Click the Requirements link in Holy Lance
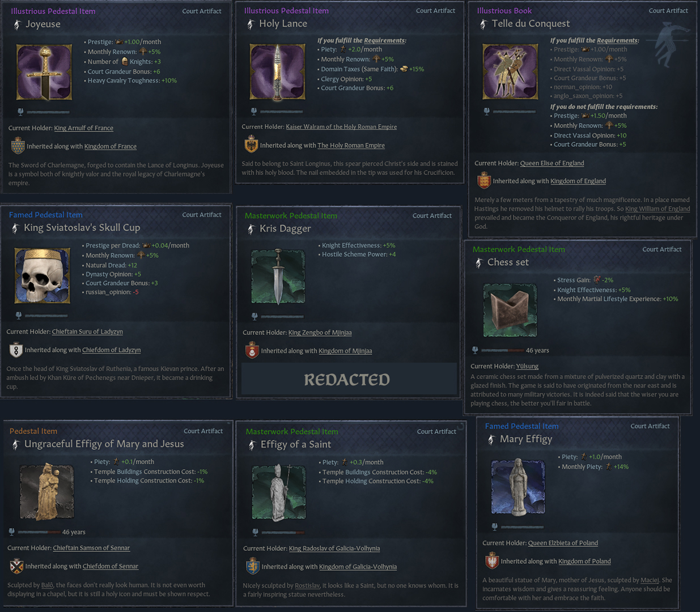 pyautogui.click(x=384, y=40)
